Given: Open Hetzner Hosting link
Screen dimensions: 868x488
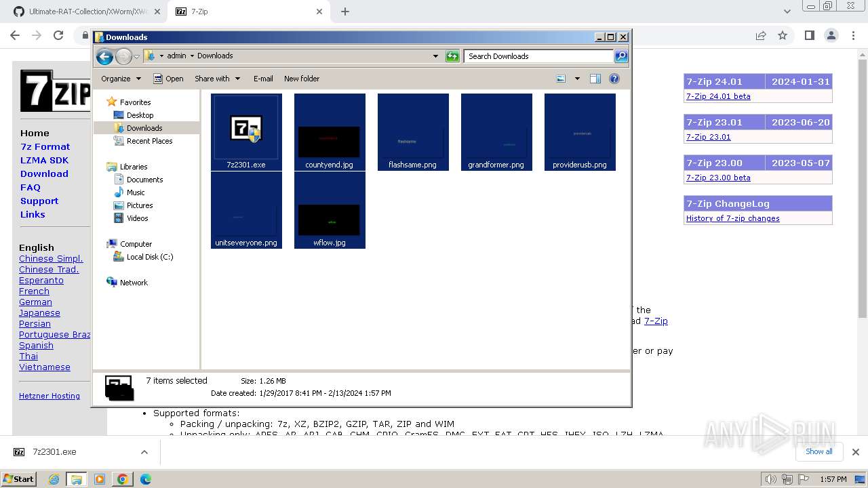Looking at the screenshot, I should 50,396.
